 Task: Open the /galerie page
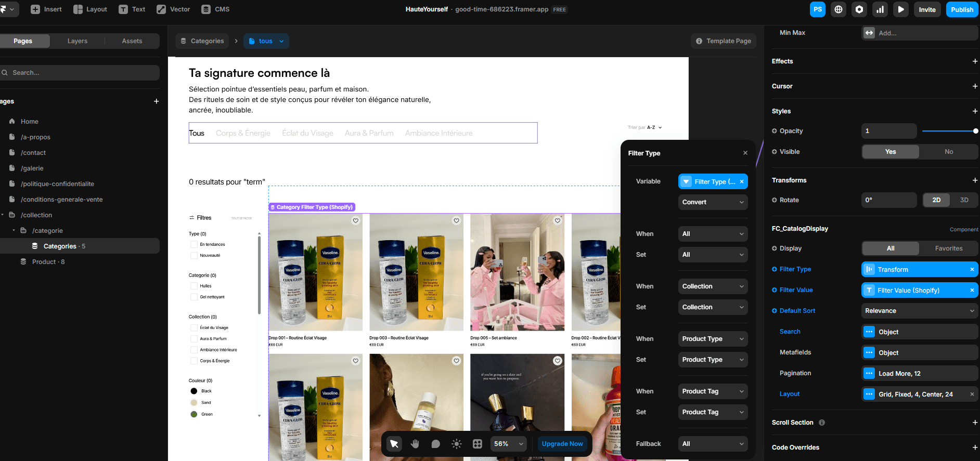(x=32, y=168)
